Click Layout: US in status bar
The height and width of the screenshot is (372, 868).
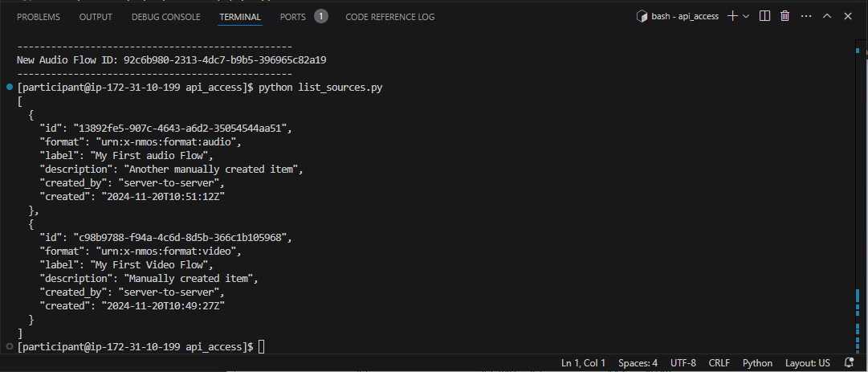(808, 363)
